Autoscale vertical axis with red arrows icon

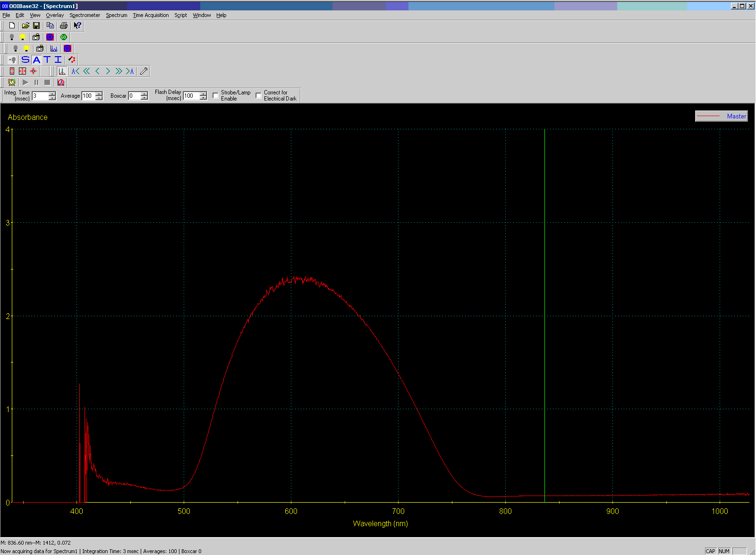pyautogui.click(x=12, y=71)
